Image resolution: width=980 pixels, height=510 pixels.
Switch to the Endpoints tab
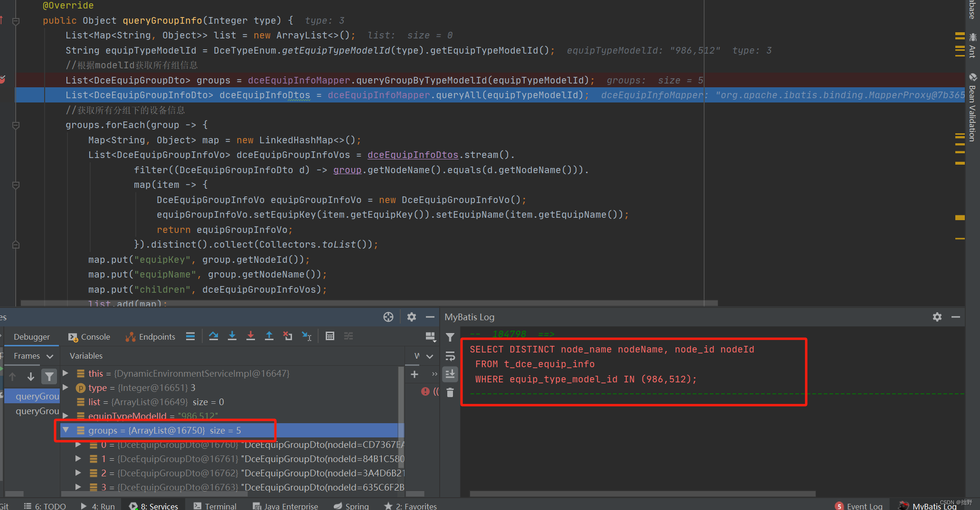tap(156, 337)
